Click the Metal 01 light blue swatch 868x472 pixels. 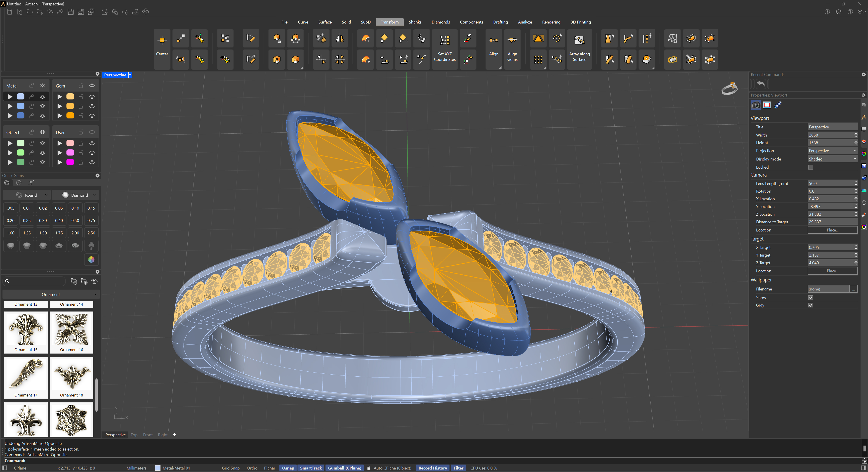point(21,97)
